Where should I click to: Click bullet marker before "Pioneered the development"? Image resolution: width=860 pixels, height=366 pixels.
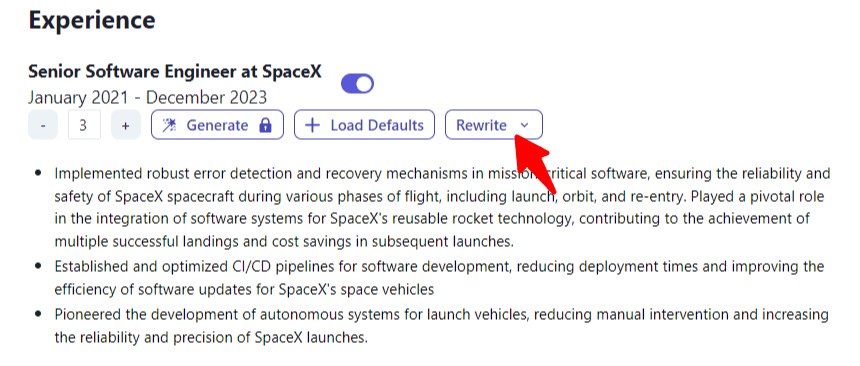[x=38, y=314]
